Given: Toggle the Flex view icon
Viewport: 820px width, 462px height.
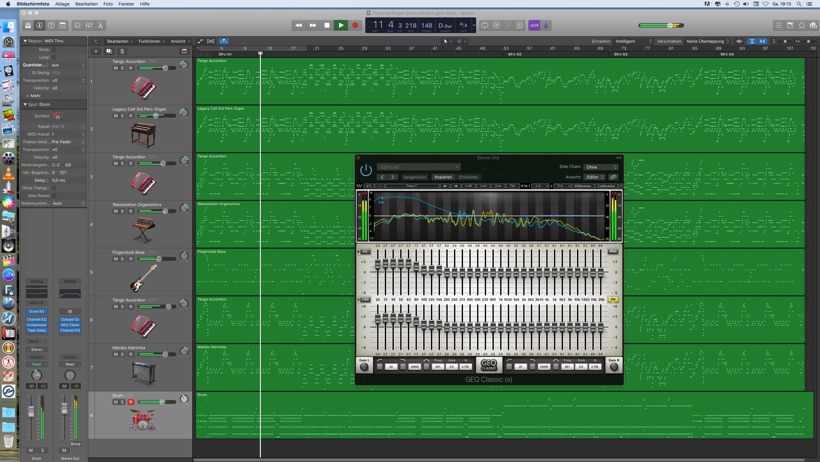Looking at the screenshot, I should pyautogui.click(x=211, y=41).
